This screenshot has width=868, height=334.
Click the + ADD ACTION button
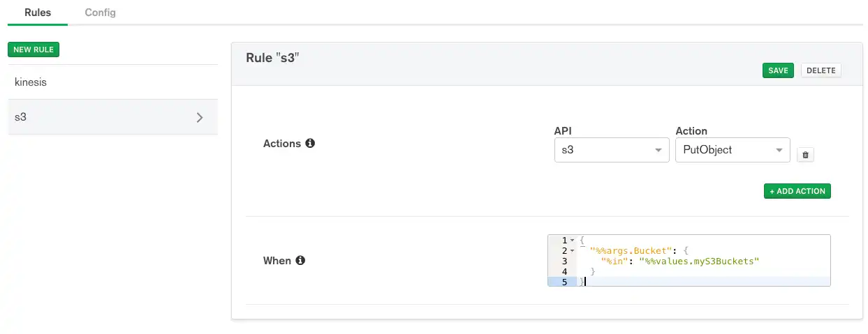[797, 191]
